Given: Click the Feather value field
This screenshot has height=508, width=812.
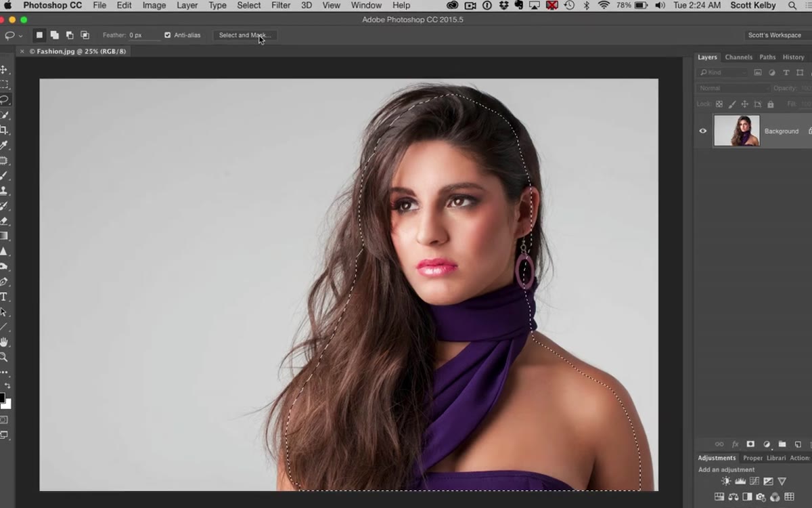Looking at the screenshot, I should pyautogui.click(x=144, y=35).
